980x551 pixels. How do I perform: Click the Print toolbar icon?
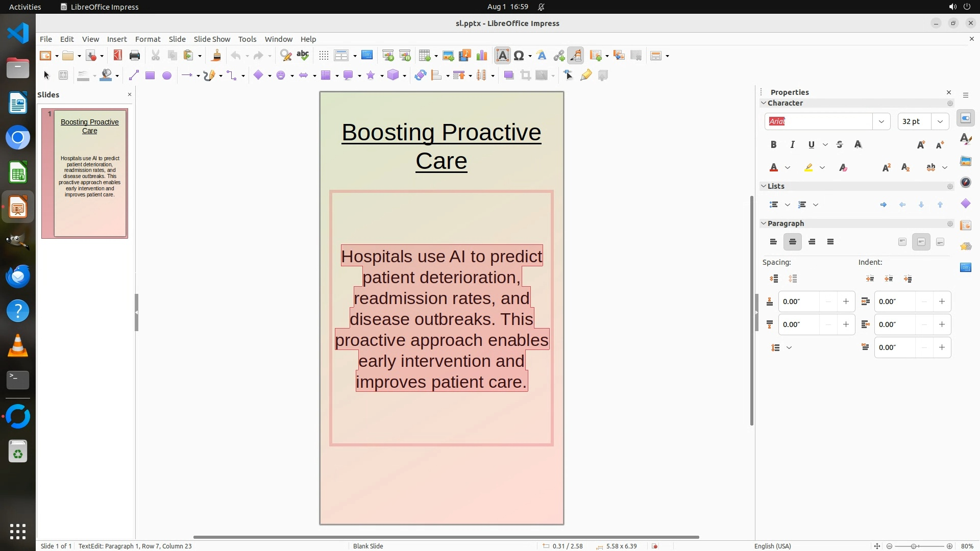point(135,56)
